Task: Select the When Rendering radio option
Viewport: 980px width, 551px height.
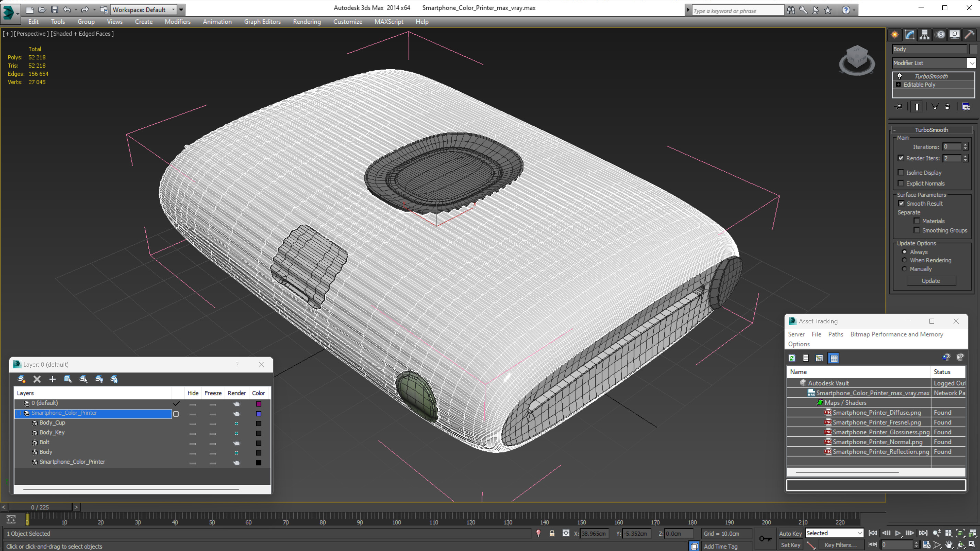Action: [x=904, y=260]
